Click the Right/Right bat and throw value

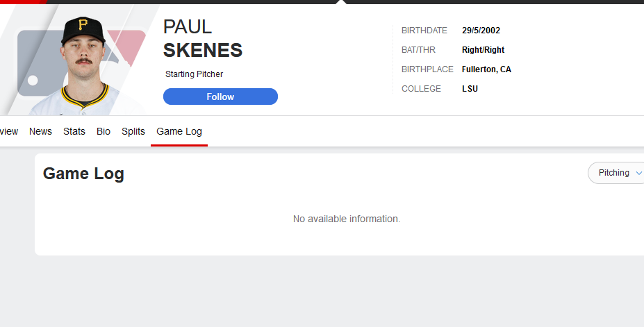click(483, 50)
